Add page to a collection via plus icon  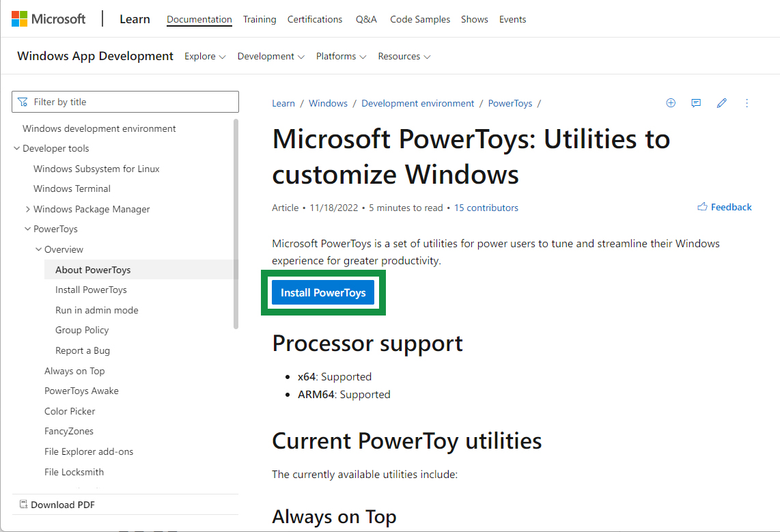(671, 103)
